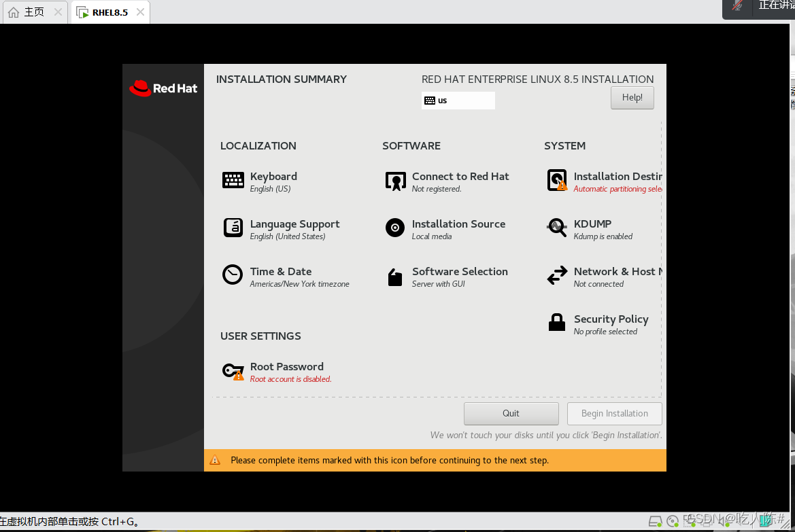The width and height of the screenshot is (795, 532).
Task: Click the hard disk status icon in bottom bar
Action: [x=655, y=521]
